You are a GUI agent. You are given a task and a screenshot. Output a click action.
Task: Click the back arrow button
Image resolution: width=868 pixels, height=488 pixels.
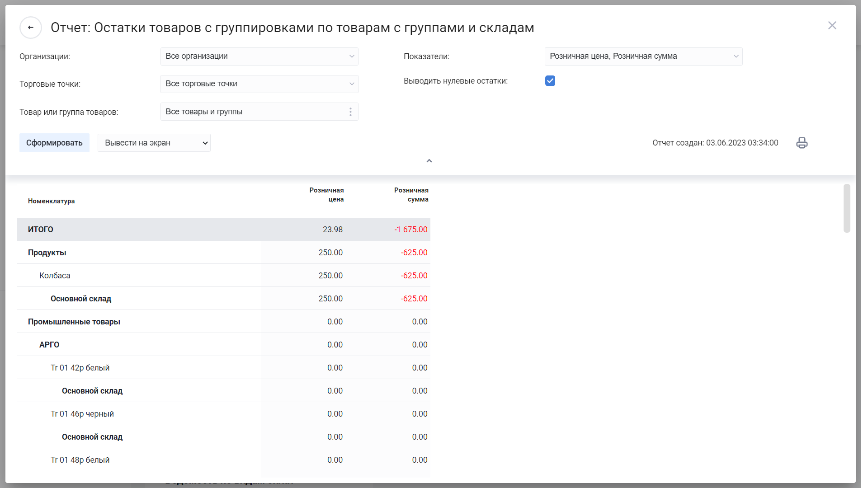point(31,28)
